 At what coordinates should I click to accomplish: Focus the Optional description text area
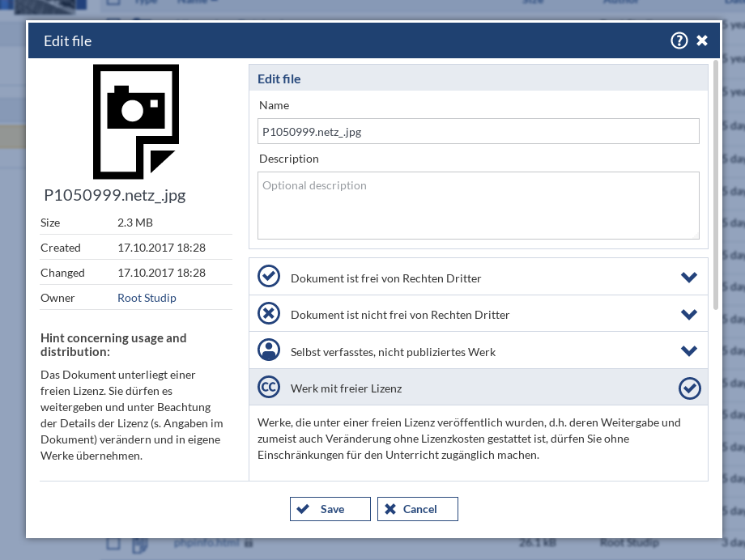[478, 205]
